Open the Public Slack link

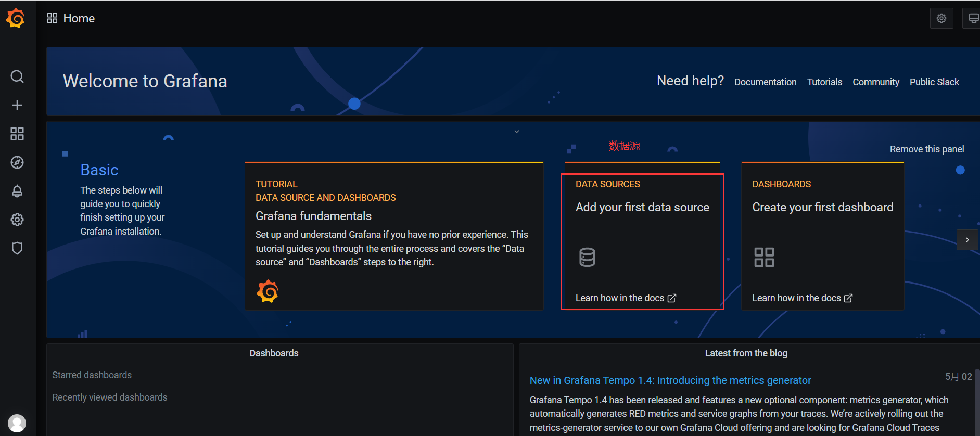[934, 82]
